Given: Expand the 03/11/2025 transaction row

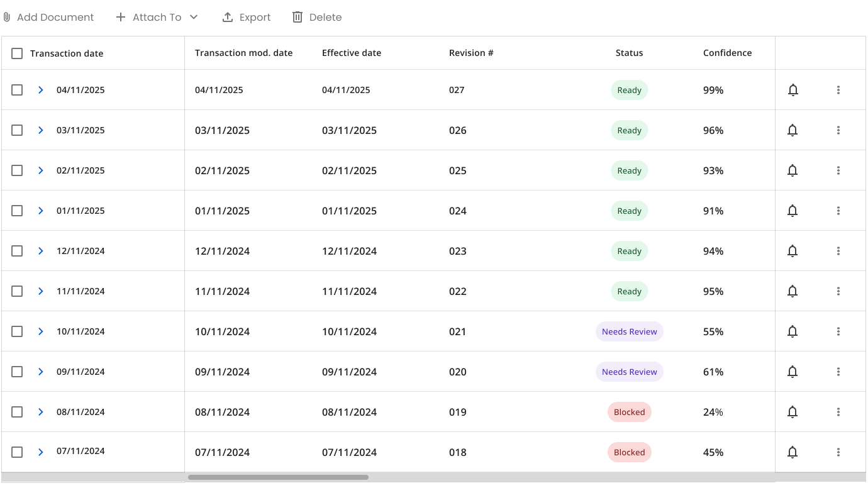Looking at the screenshot, I should click(x=41, y=130).
